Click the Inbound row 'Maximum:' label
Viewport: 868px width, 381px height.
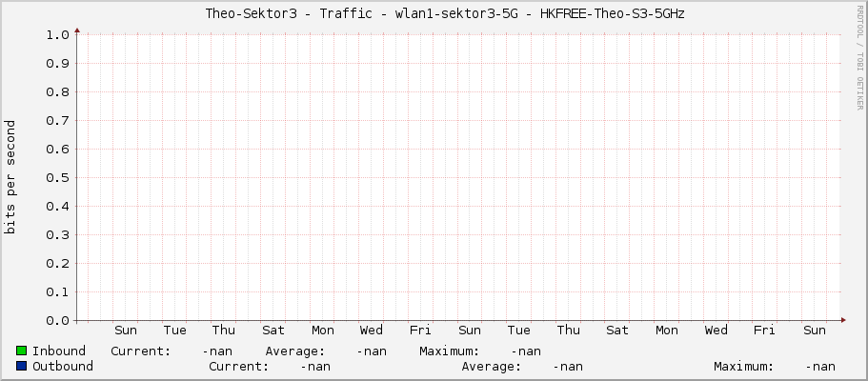pyautogui.click(x=450, y=351)
